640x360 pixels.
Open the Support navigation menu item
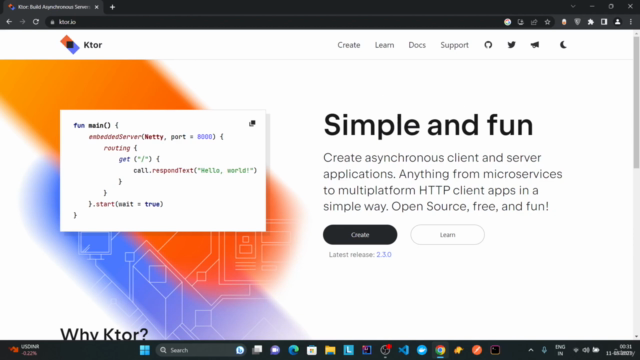click(x=454, y=45)
